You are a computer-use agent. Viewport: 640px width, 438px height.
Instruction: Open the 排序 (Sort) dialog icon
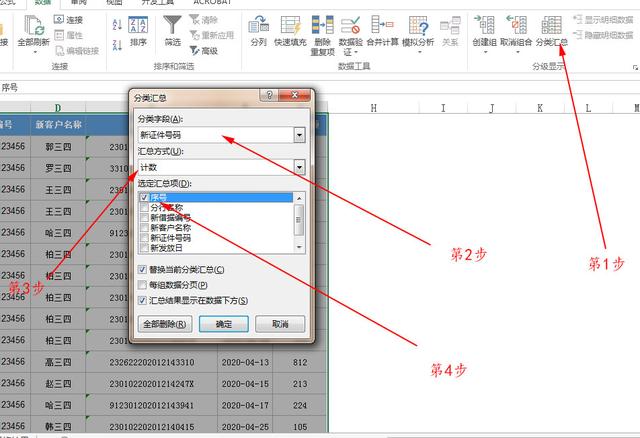coord(138,25)
